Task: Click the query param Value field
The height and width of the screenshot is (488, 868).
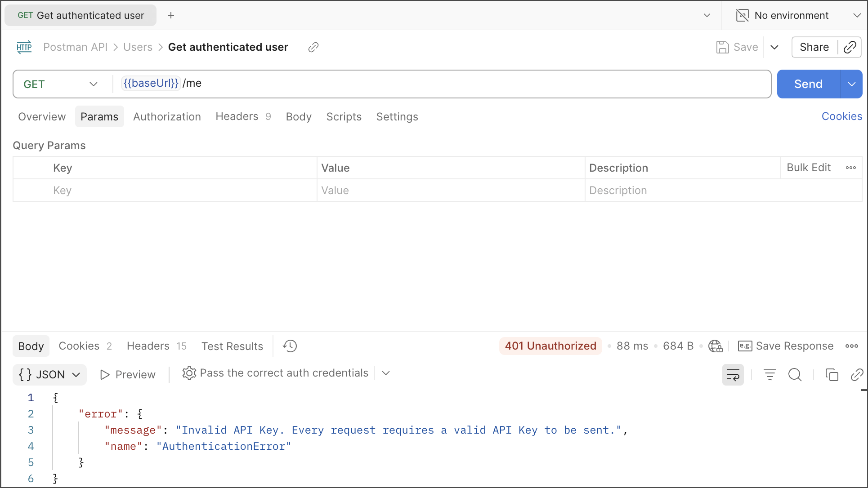Action: (451, 191)
